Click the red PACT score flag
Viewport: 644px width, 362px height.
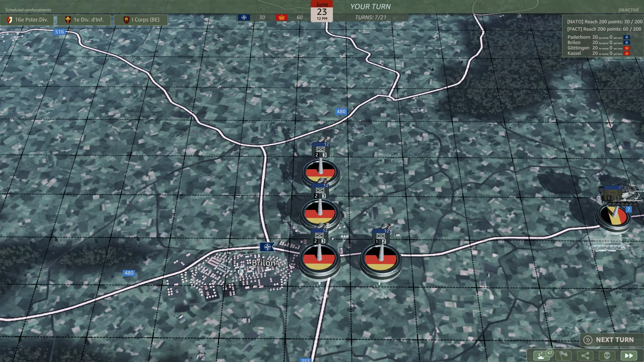[x=281, y=17]
